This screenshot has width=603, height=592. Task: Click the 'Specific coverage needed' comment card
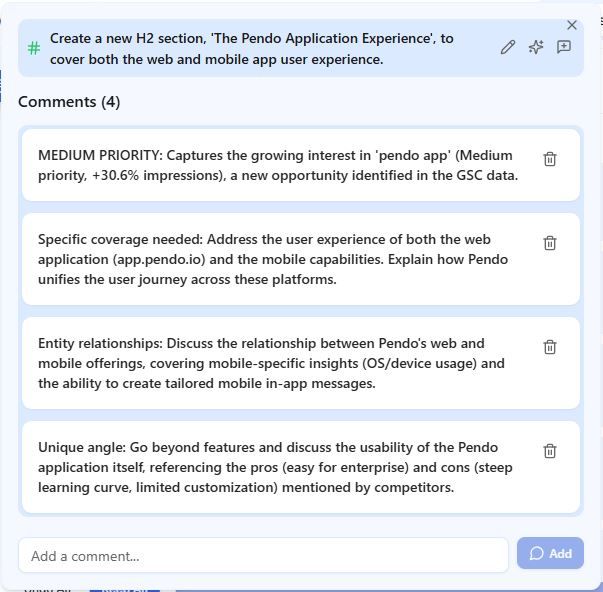tap(301, 259)
